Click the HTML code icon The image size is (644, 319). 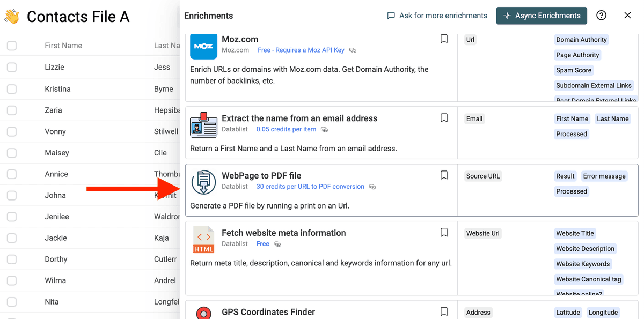[x=203, y=240]
